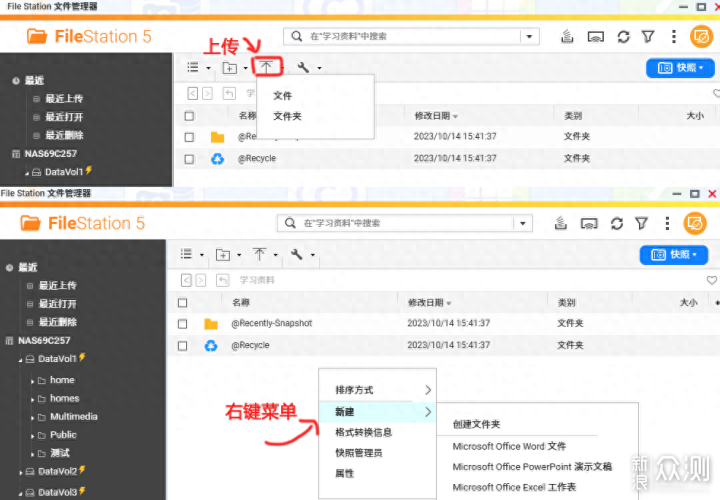The image size is (720, 500).
Task: Click orange snapshot round icon in upper window
Action: click(701, 36)
